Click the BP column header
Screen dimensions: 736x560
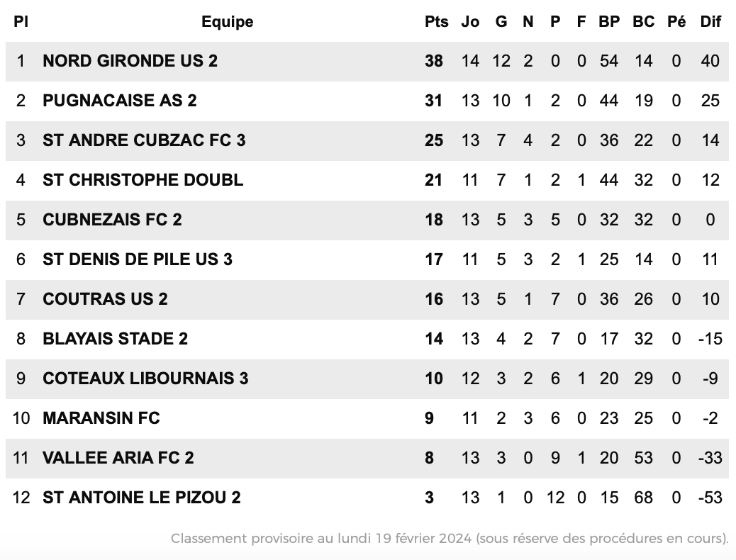tap(609, 21)
